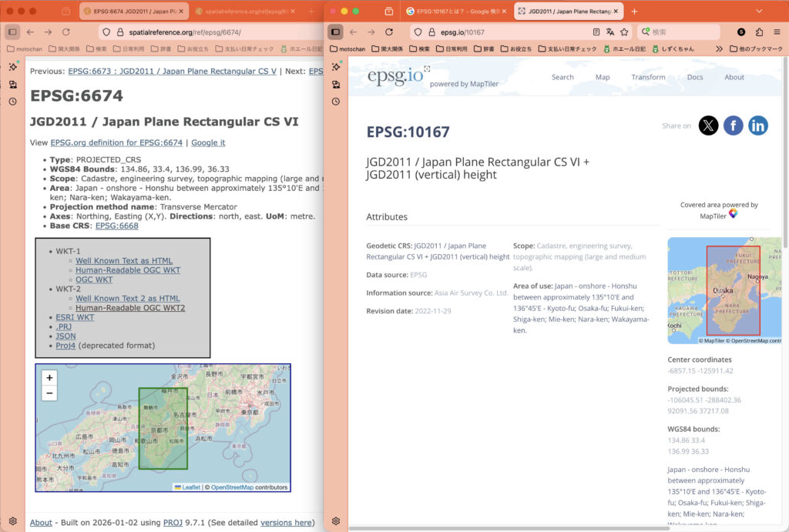
Task: Share the page on X (Twitter)
Action: [708, 125]
